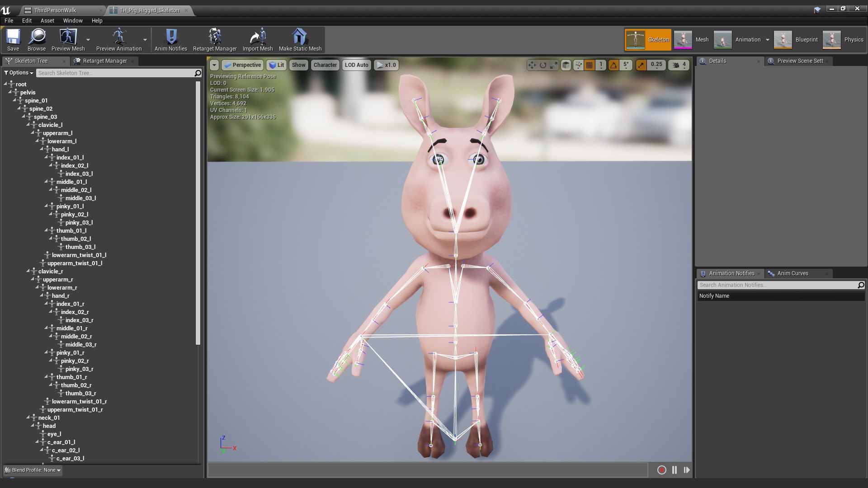Open the Window menu
Viewport: 868px width, 488px height.
tap(73, 21)
